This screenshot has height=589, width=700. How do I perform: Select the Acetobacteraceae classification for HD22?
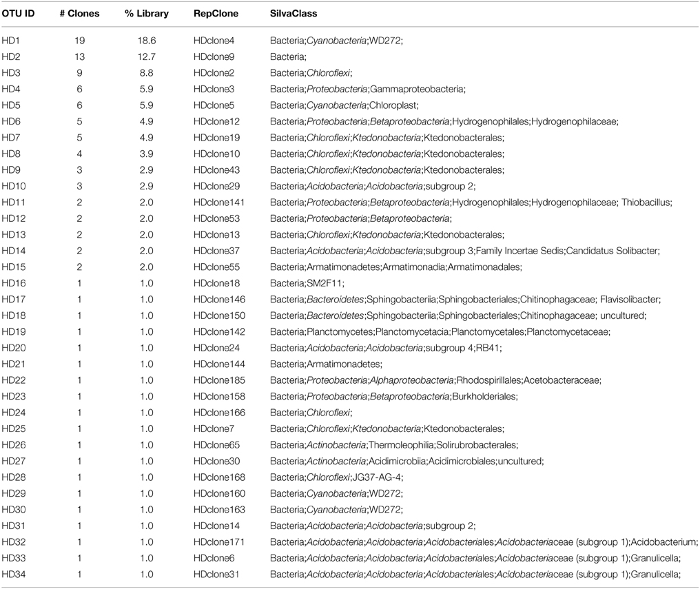tap(562, 380)
